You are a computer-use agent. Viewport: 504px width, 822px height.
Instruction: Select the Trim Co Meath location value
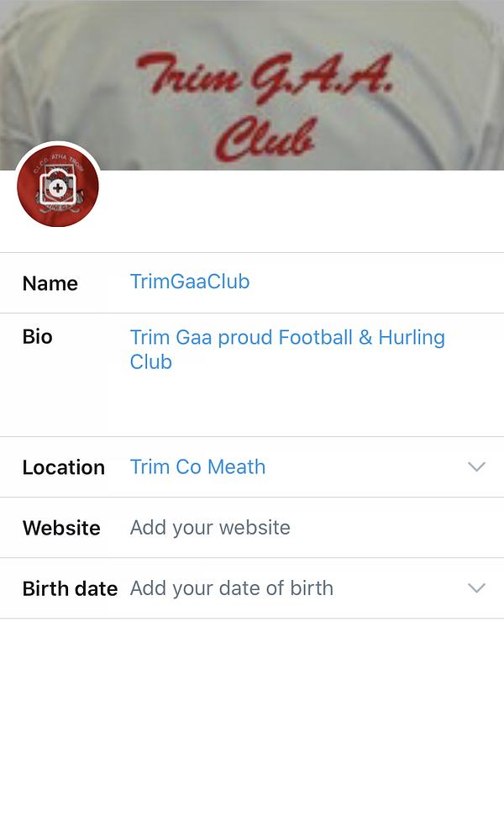(x=197, y=466)
